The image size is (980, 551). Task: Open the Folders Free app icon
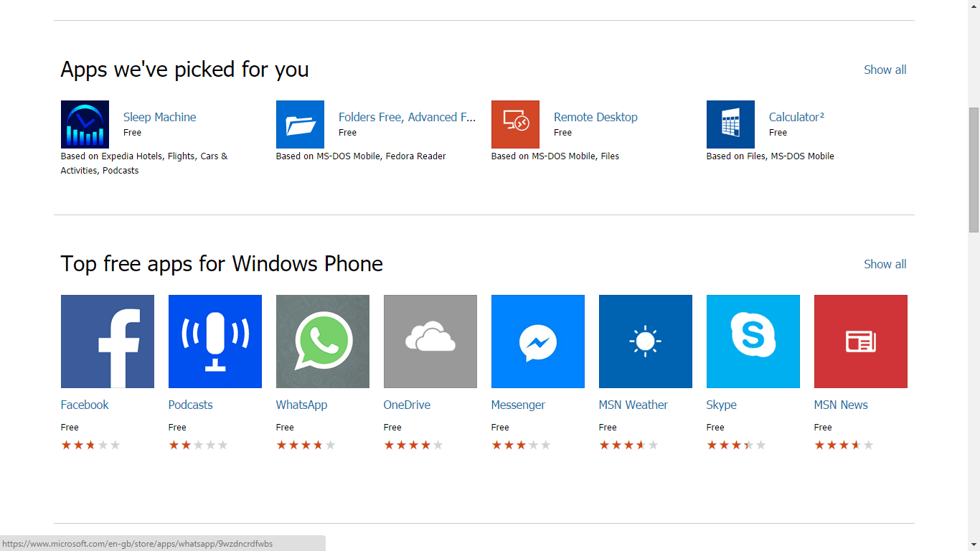tap(300, 124)
